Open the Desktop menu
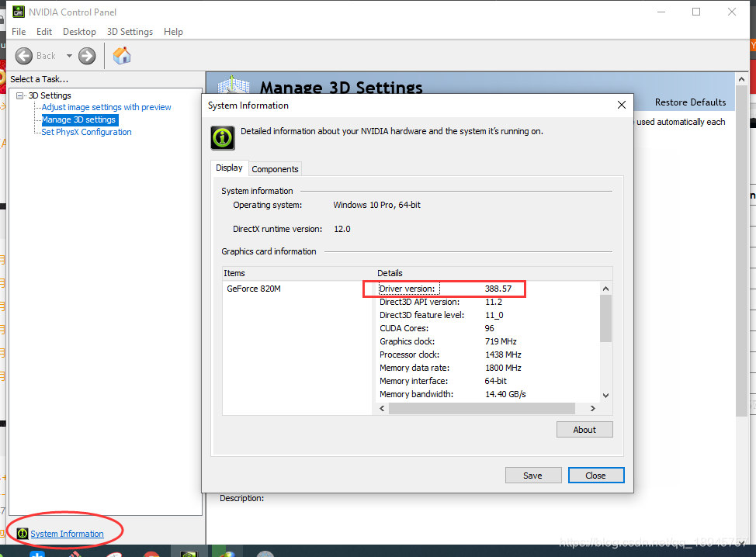The image size is (756, 557). pyautogui.click(x=79, y=32)
